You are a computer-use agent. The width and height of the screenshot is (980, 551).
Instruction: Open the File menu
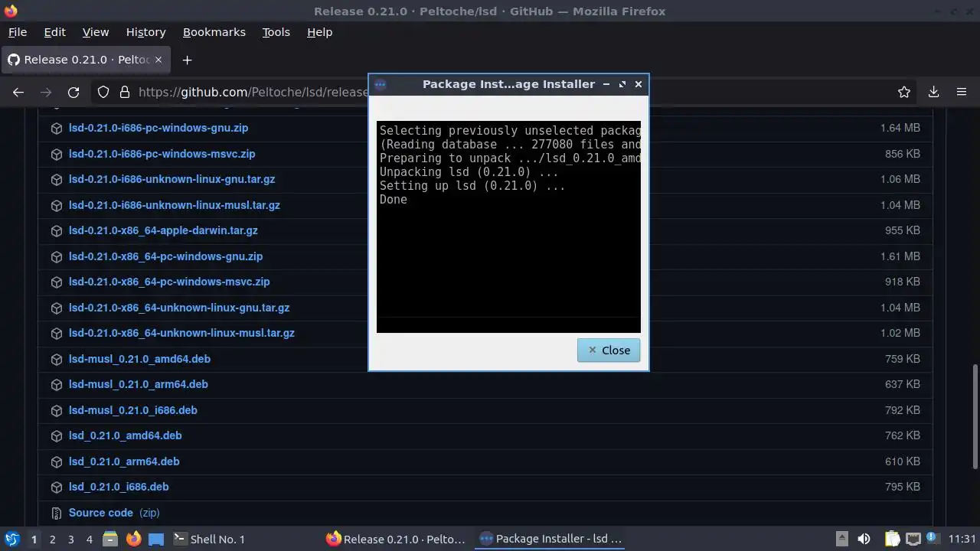coord(17,32)
